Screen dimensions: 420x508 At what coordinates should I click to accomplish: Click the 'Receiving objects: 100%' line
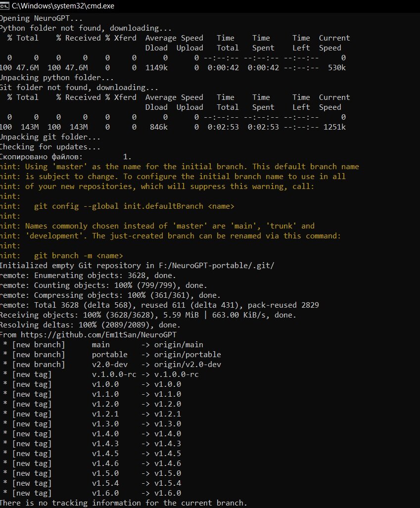(148, 315)
